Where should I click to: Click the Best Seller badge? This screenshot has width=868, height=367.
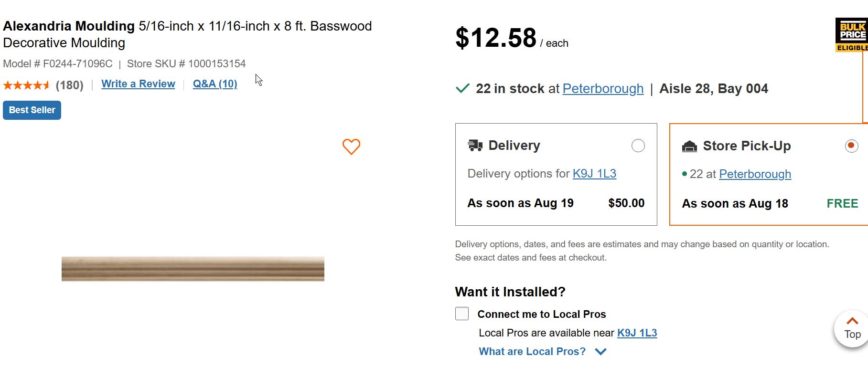pos(32,110)
